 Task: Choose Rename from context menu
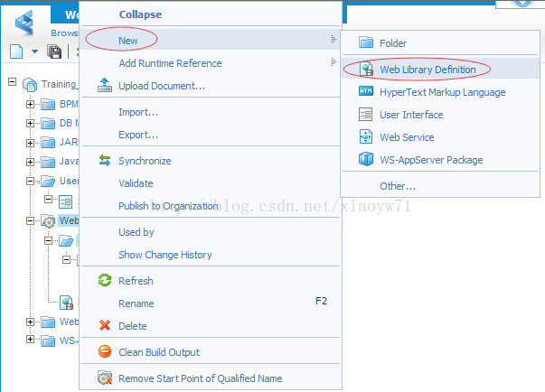[x=136, y=303]
